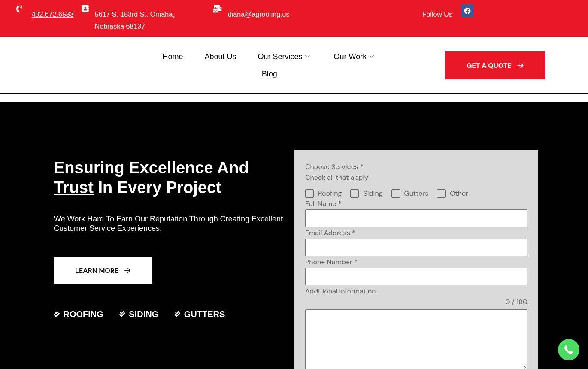Open the About Us page
The image size is (588, 369).
220,57
